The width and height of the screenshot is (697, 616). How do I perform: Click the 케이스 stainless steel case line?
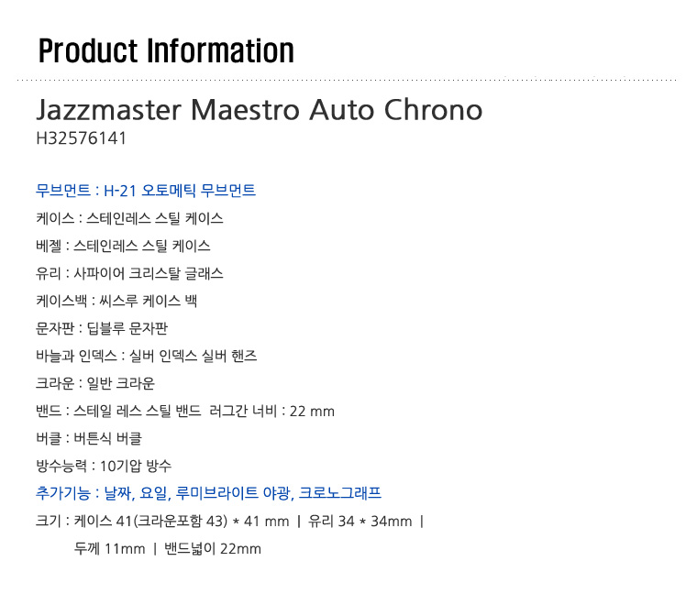pos(129,218)
